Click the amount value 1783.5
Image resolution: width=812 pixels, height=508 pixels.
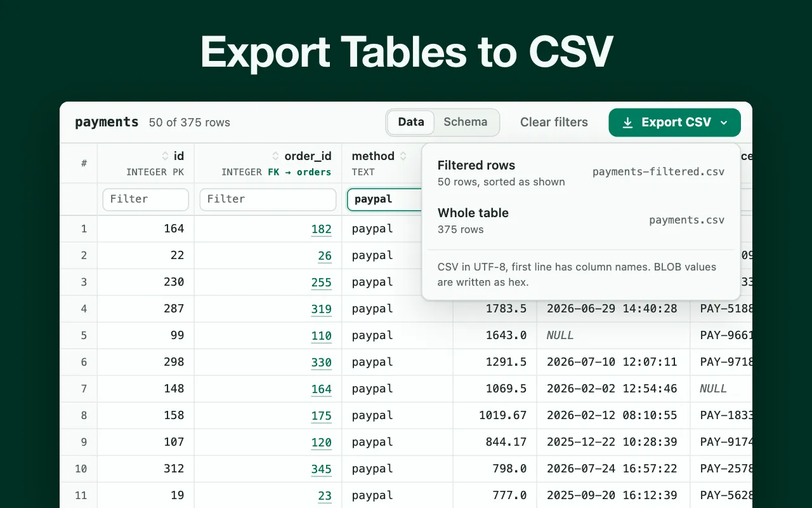tap(506, 309)
